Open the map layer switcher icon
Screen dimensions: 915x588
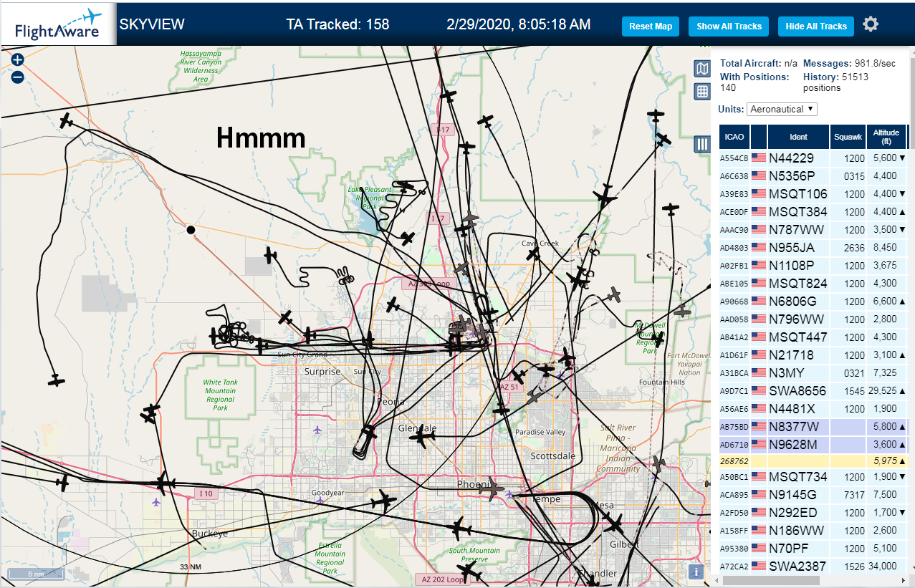(x=702, y=69)
